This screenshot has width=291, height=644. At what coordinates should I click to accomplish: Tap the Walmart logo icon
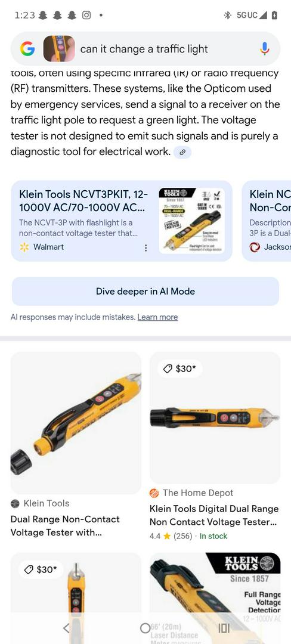pos(24,247)
